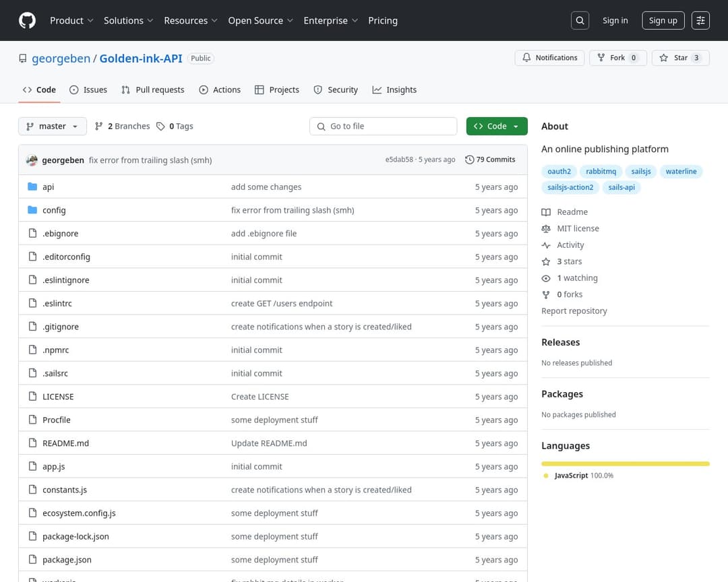This screenshot has width=728, height=582.
Task: Click the file icon beside .ebignore
Action: (32, 233)
